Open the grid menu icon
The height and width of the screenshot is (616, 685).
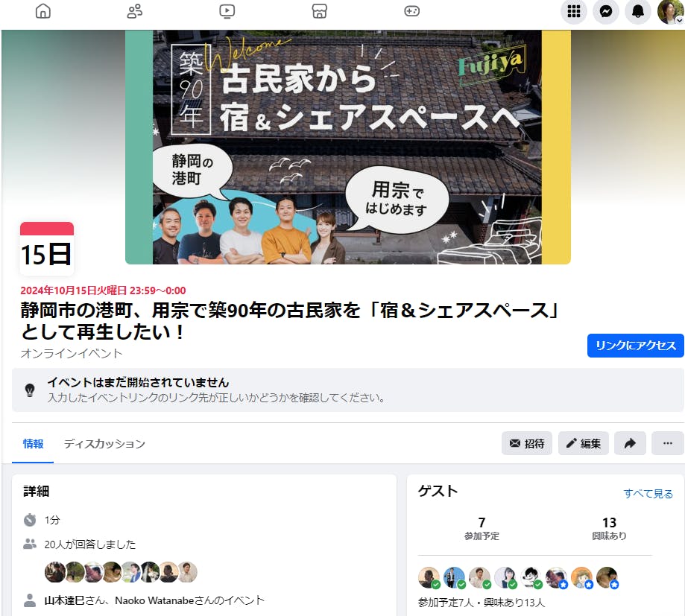point(574,11)
